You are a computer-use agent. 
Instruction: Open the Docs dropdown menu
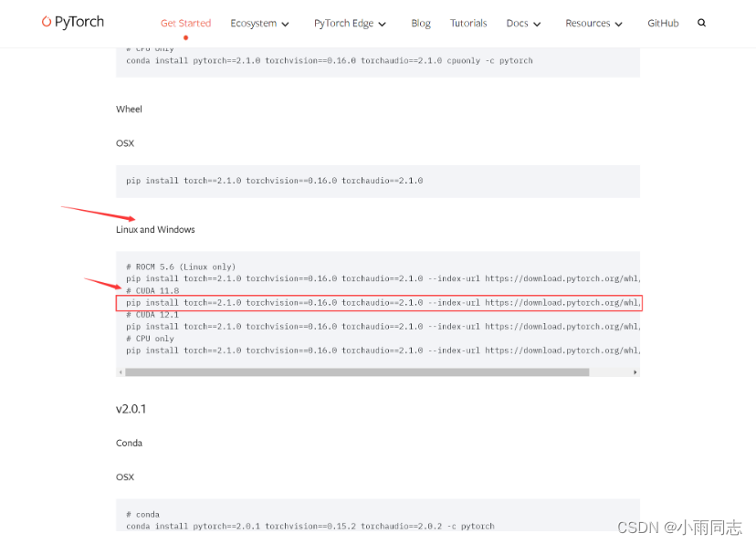(522, 23)
